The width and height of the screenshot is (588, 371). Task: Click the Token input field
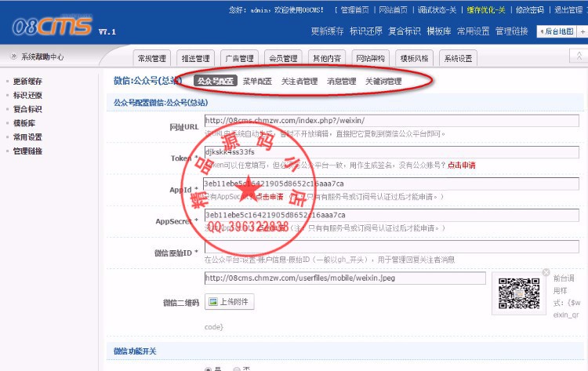[391, 152]
